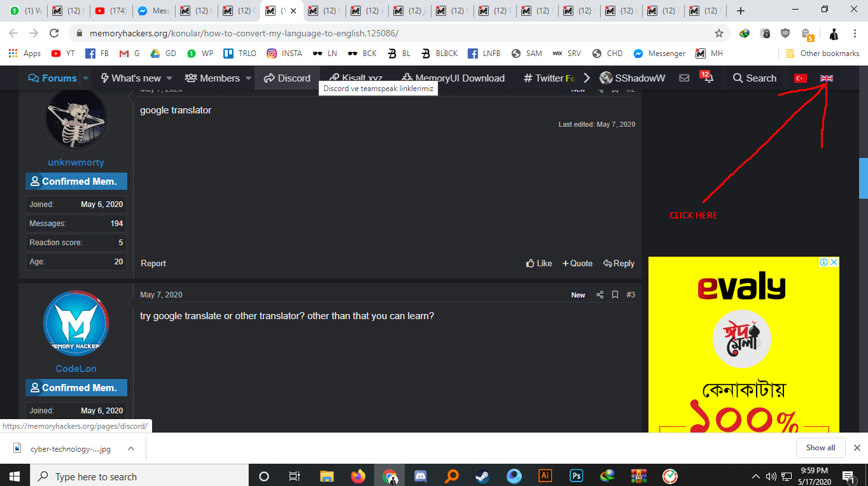This screenshot has width=868, height=486.
Task: Bookmark post #3 with the bookmark icon
Action: click(x=615, y=295)
